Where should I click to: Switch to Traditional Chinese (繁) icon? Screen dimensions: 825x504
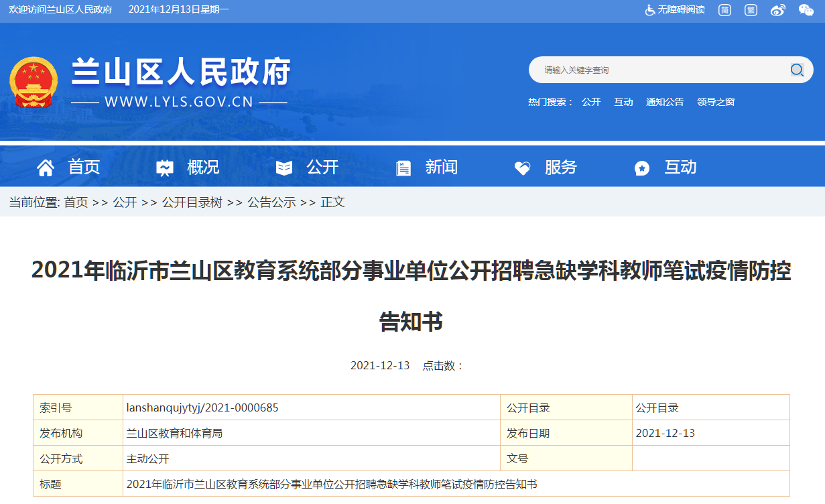[751, 10]
